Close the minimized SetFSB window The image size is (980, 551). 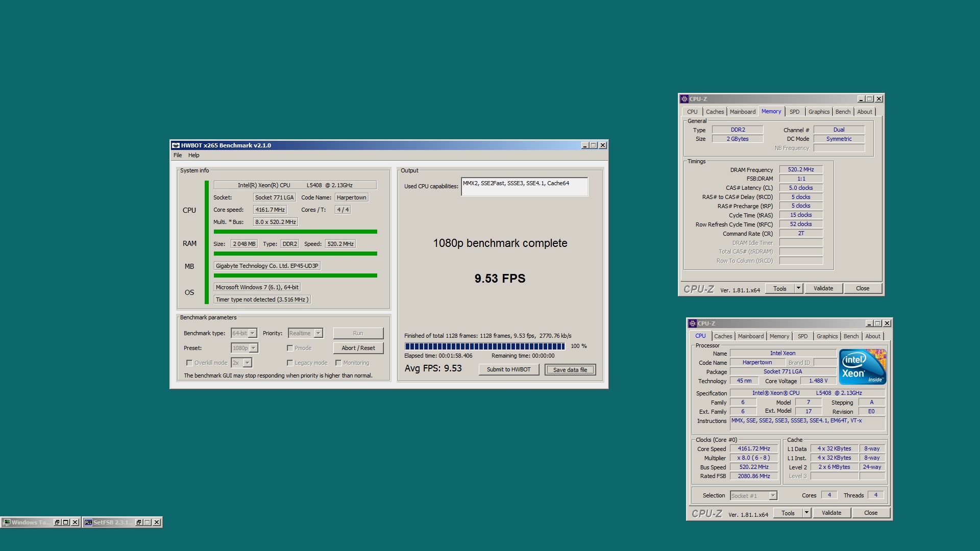pos(157,522)
